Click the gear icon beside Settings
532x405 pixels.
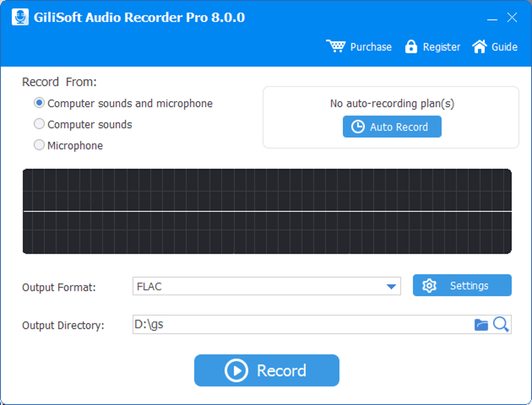(x=429, y=286)
